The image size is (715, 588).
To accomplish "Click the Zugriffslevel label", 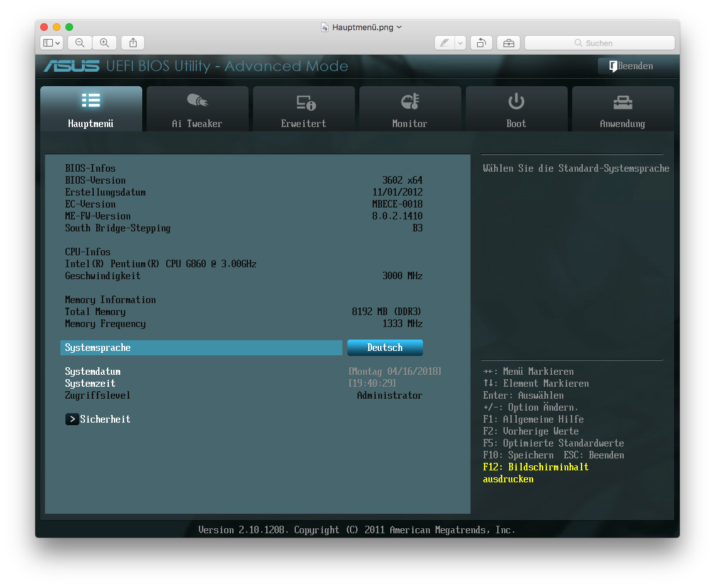I will (x=98, y=396).
